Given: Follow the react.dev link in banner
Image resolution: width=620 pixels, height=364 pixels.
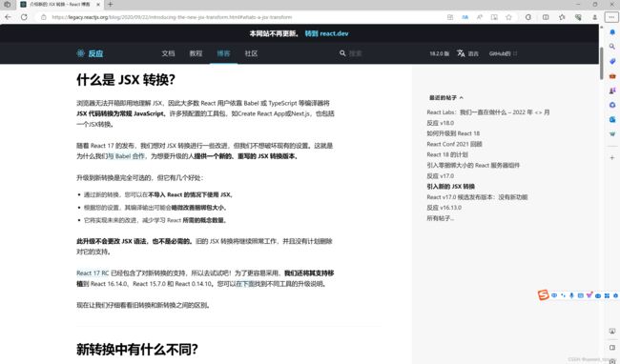Looking at the screenshot, I should (x=326, y=33).
